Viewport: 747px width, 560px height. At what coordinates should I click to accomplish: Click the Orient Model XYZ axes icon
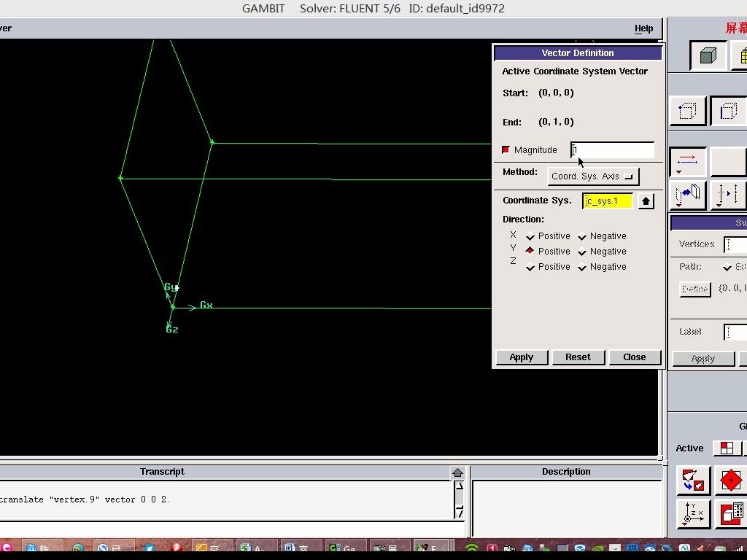click(x=693, y=514)
